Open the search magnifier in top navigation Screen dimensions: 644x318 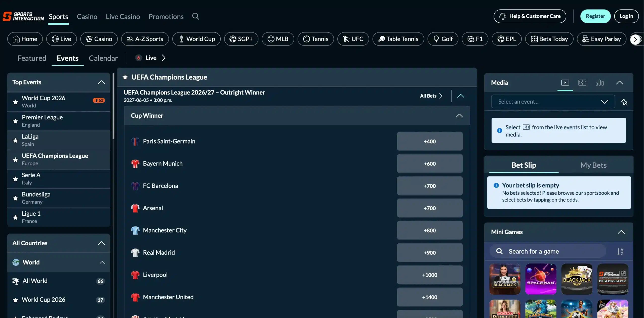tap(195, 16)
